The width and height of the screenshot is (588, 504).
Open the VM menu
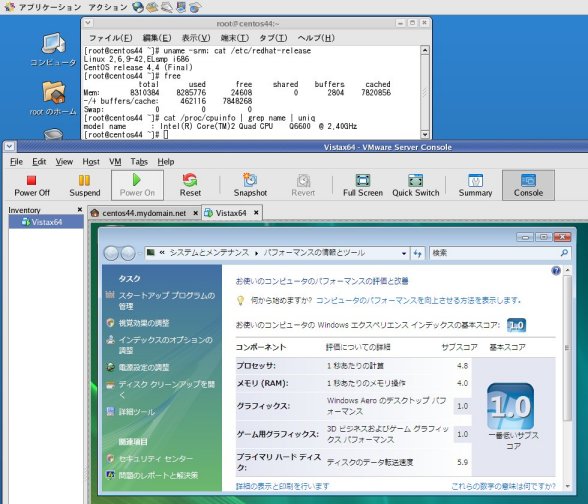click(x=115, y=162)
